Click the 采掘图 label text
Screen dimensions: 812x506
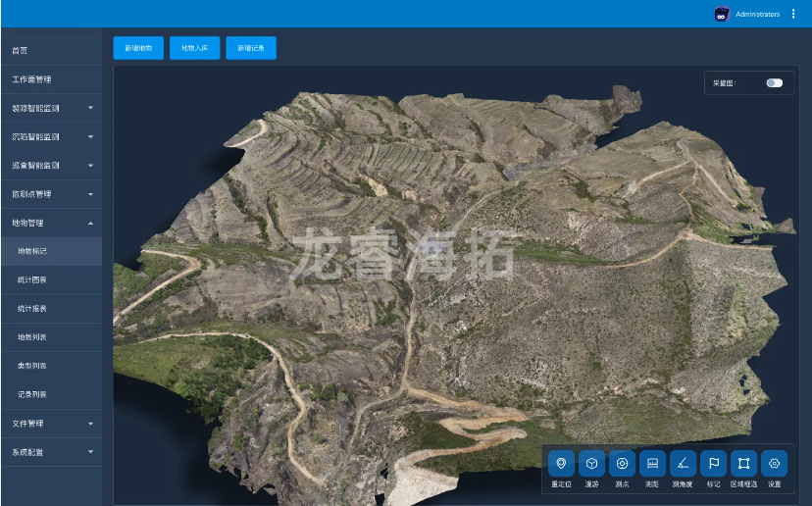pos(724,83)
